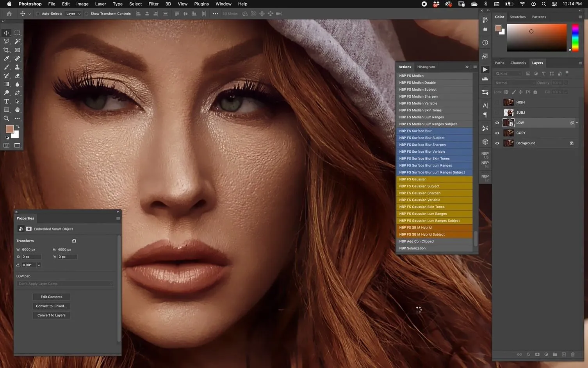588x368 pixels.
Task: Select the Crop tool in the toolbar
Action: [x=7, y=50]
